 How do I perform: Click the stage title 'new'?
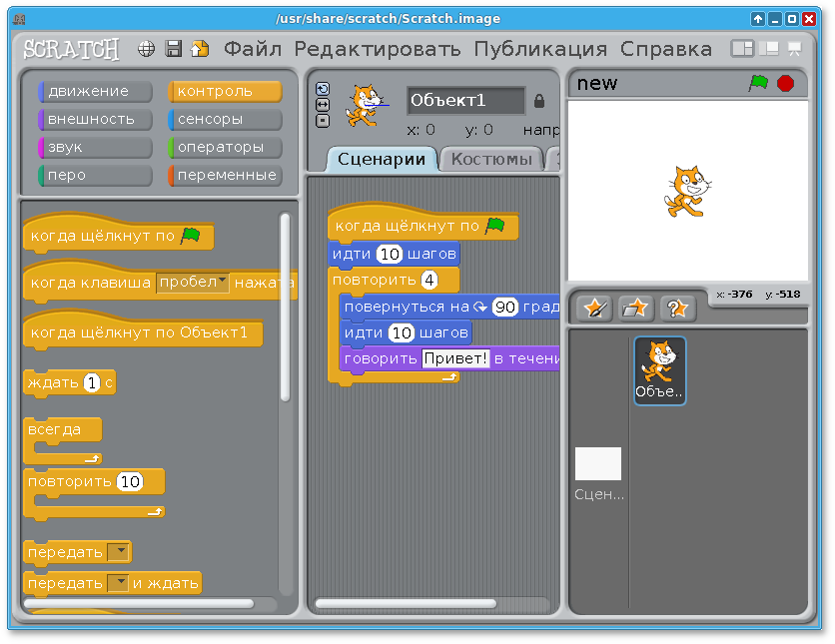pyautogui.click(x=597, y=84)
